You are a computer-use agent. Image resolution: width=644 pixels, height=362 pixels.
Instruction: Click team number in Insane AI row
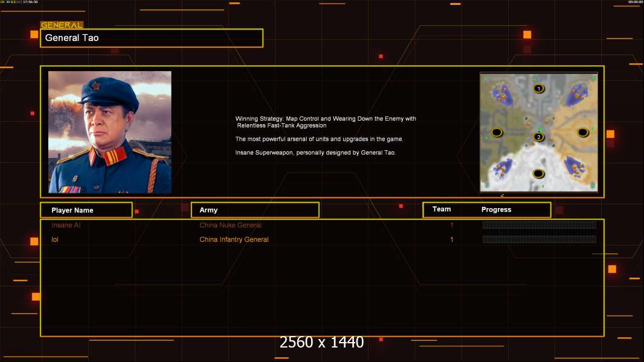[451, 225]
